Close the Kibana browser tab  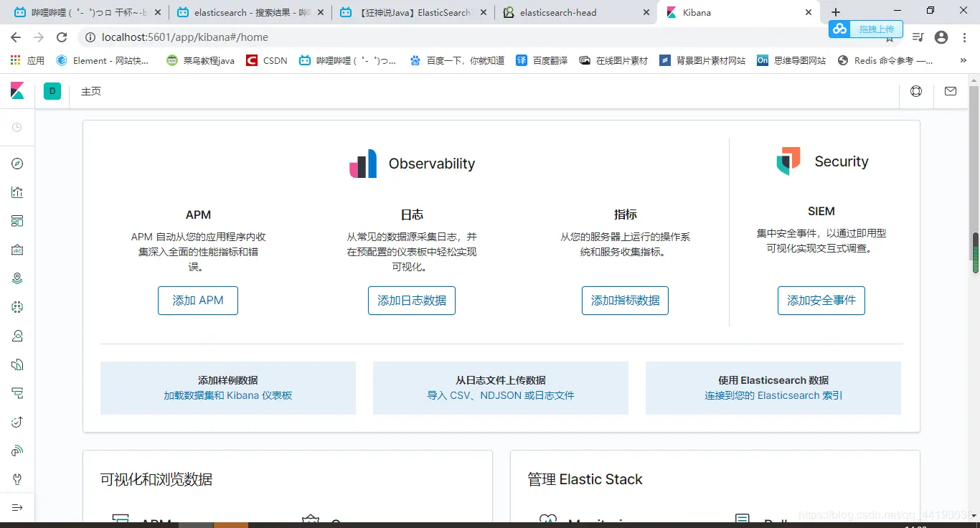[x=809, y=12]
